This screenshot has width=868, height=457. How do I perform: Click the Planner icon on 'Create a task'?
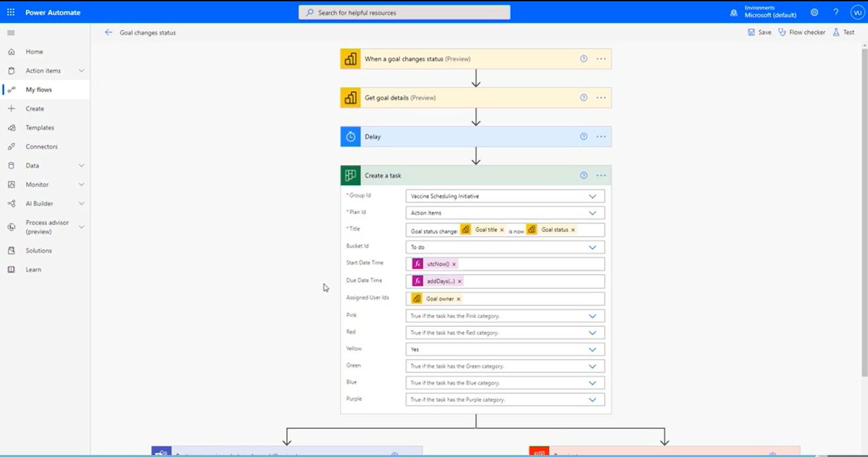(x=350, y=176)
